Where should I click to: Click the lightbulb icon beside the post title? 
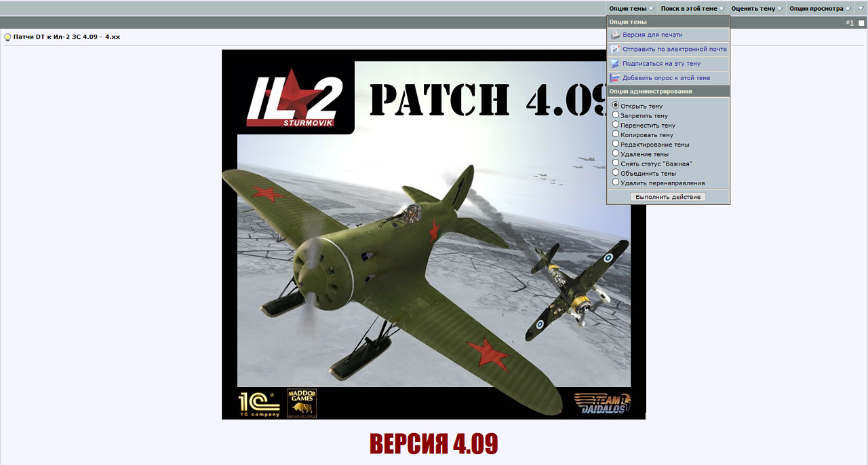click(7, 37)
